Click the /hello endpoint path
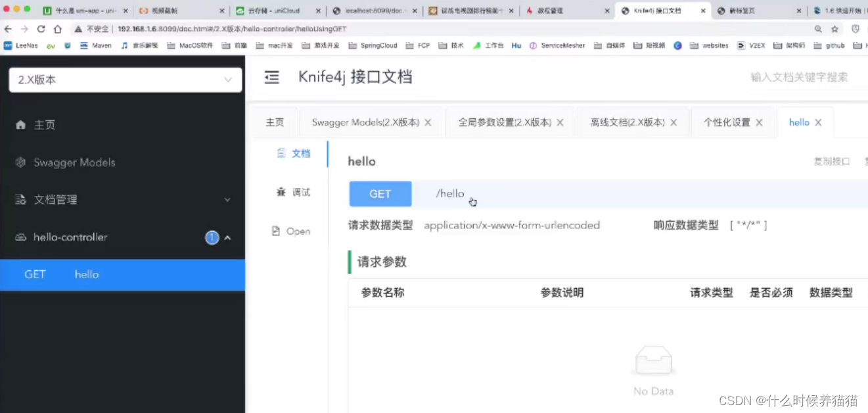Image resolution: width=868 pixels, height=413 pixels. 450,194
